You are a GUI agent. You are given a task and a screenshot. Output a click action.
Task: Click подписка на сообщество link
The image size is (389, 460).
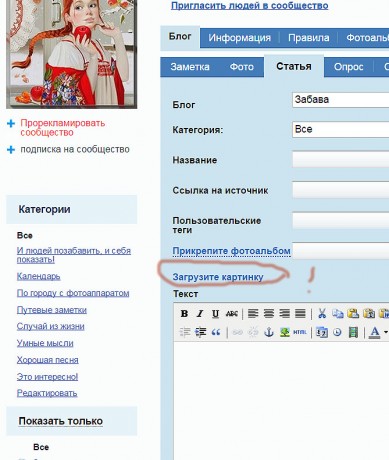tap(75, 149)
